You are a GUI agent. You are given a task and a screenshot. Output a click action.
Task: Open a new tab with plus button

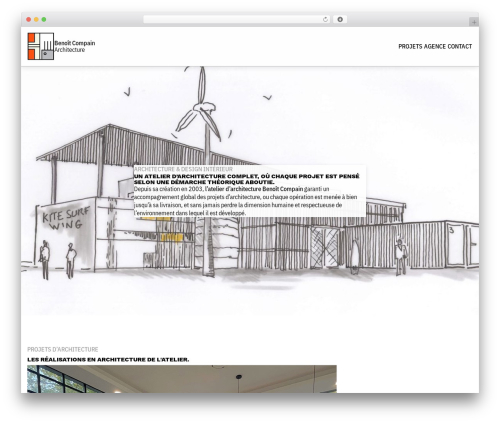pos(474,22)
